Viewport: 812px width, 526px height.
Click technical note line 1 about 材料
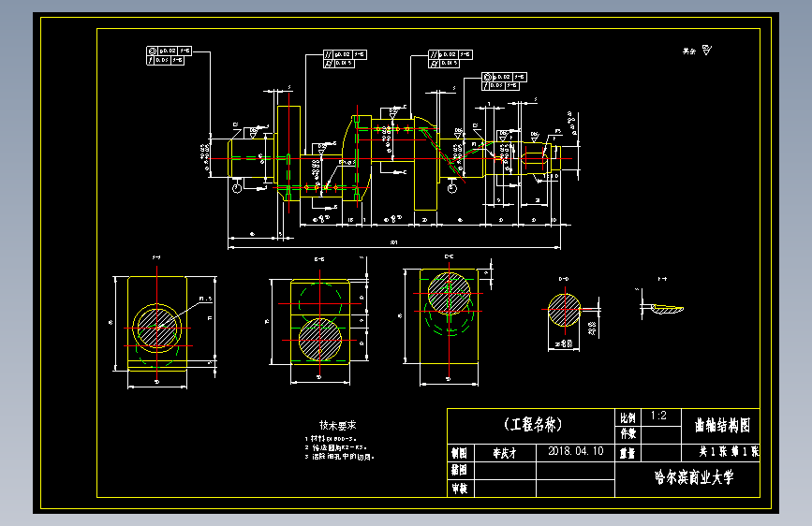click(331, 439)
